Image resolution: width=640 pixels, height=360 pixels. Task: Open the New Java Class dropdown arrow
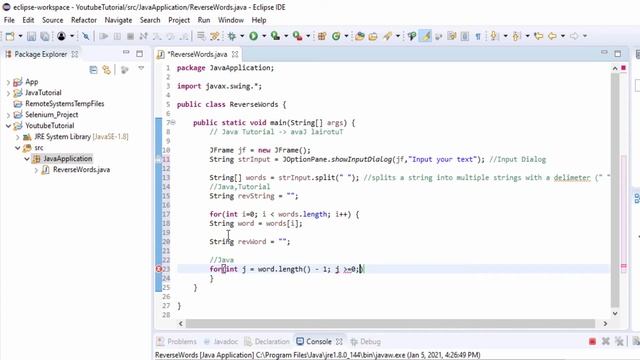346,36
